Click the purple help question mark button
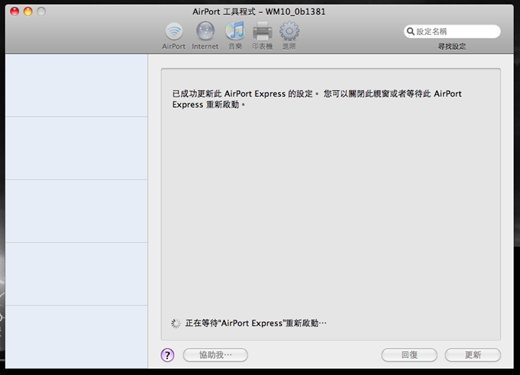This screenshot has height=375, width=520. (167, 355)
